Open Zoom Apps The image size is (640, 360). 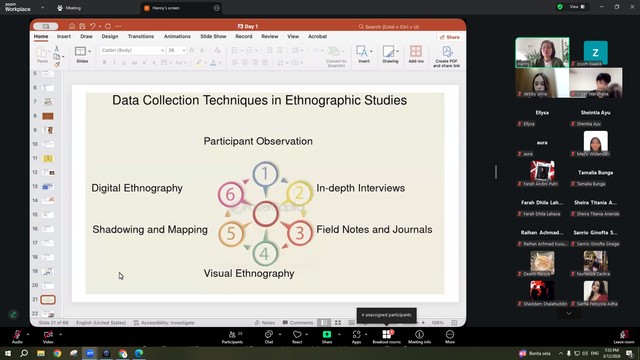point(356,337)
